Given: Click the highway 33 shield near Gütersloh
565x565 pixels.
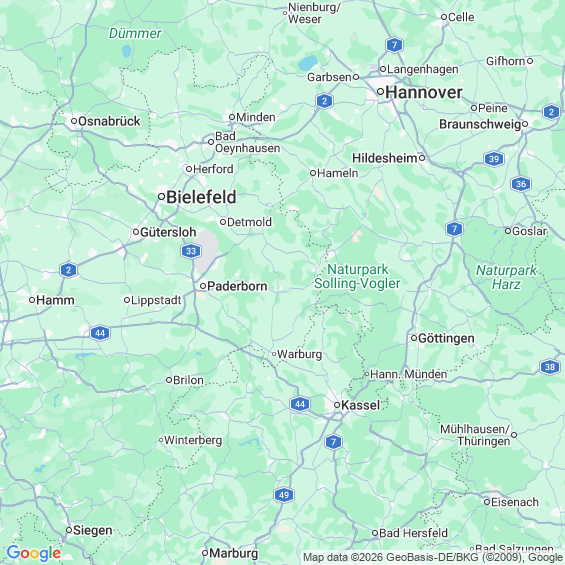Looking at the screenshot, I should click(x=191, y=251).
